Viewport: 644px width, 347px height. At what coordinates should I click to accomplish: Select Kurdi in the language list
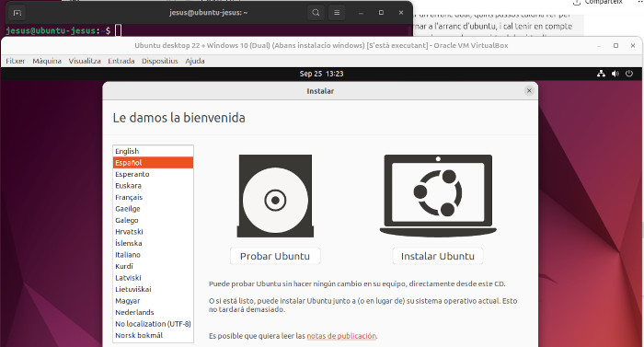(153, 266)
